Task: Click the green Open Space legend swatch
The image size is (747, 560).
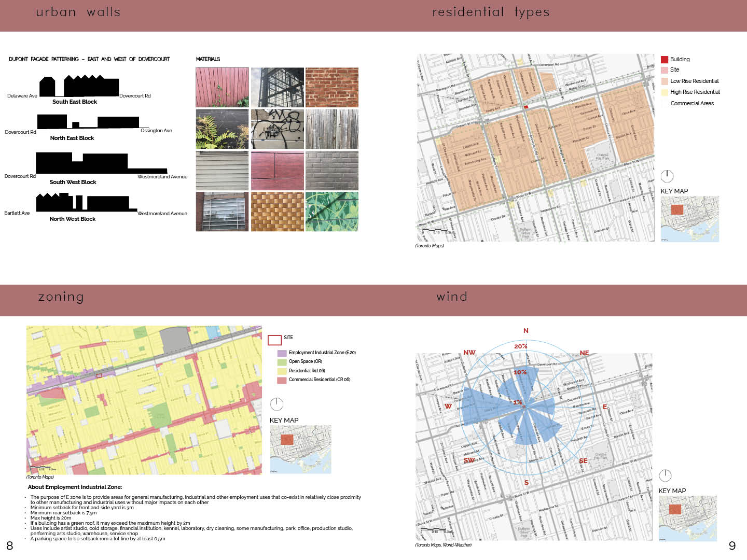Action: point(282,362)
